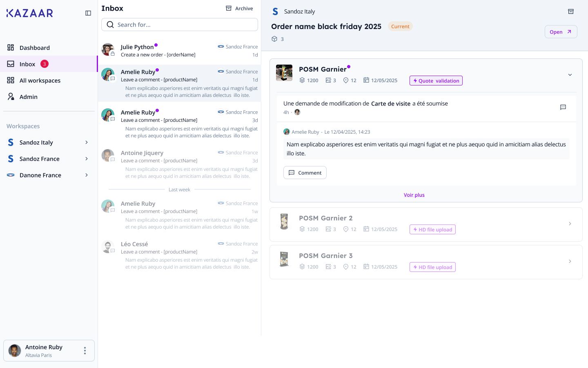Open All workspaces
This screenshot has height=368, width=588.
point(49,80)
